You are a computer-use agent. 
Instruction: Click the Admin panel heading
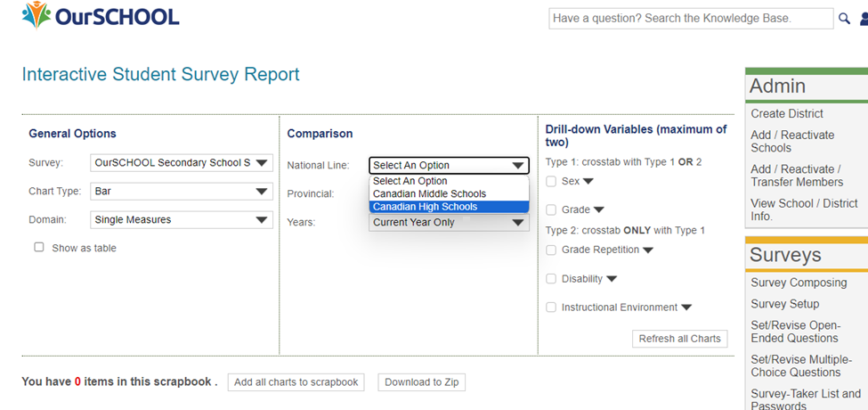click(777, 86)
